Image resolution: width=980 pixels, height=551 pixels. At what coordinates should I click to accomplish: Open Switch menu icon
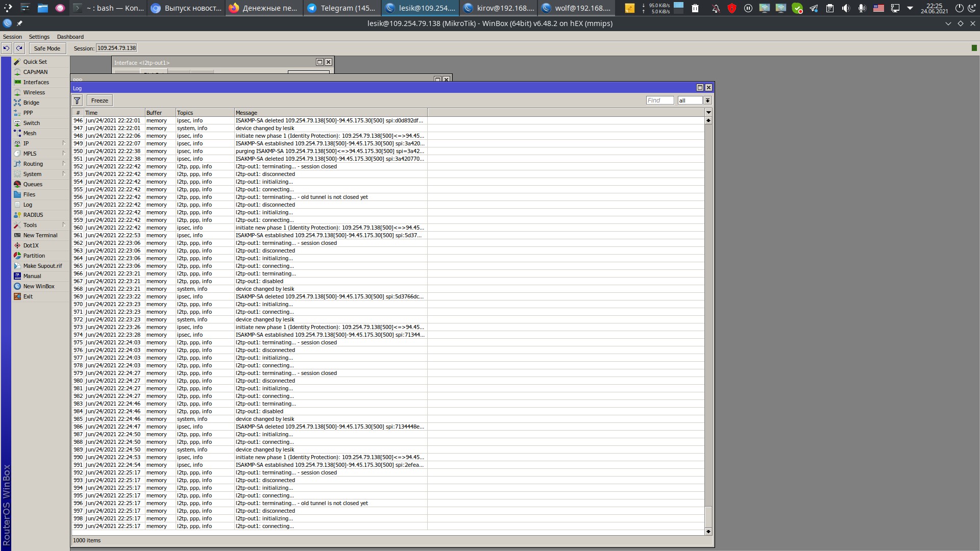click(x=17, y=123)
